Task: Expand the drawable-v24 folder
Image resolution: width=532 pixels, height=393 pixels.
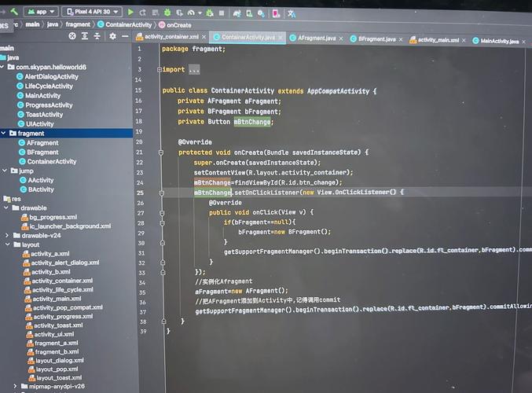Action: pyautogui.click(x=7, y=235)
